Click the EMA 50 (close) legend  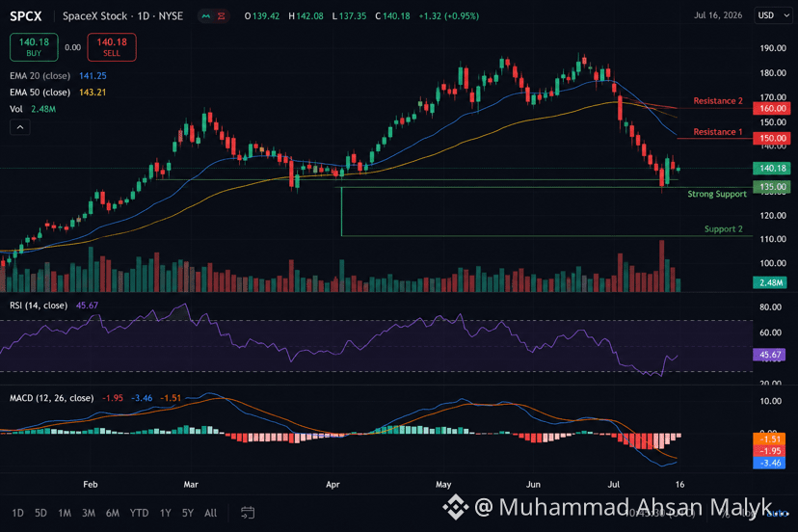(x=40, y=93)
